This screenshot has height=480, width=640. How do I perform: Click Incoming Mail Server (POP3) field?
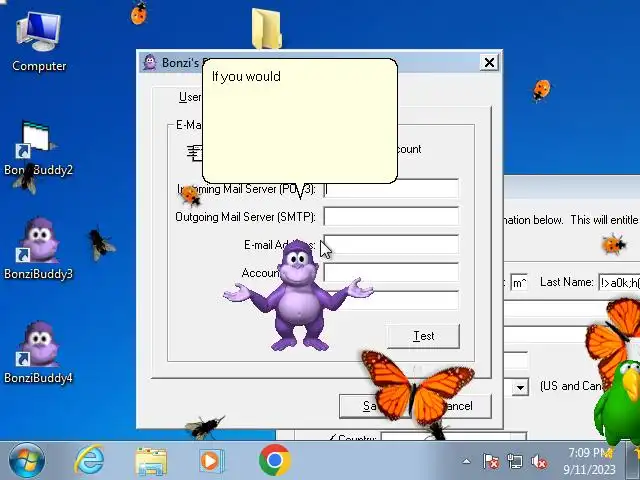391,189
